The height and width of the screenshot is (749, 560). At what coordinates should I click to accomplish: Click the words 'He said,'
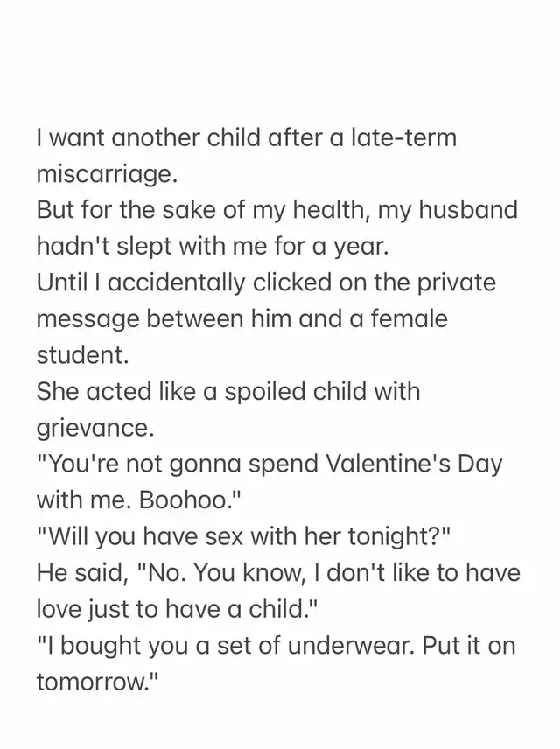[82, 573]
